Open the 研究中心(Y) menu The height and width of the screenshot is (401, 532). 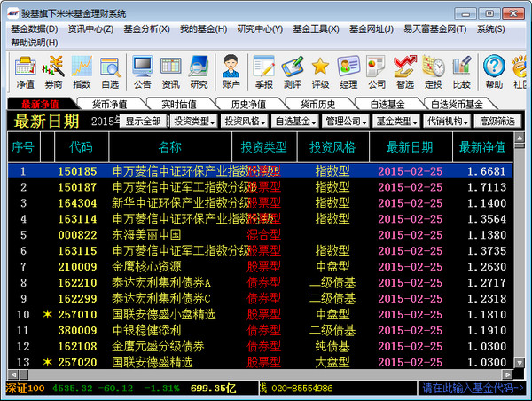click(x=260, y=29)
